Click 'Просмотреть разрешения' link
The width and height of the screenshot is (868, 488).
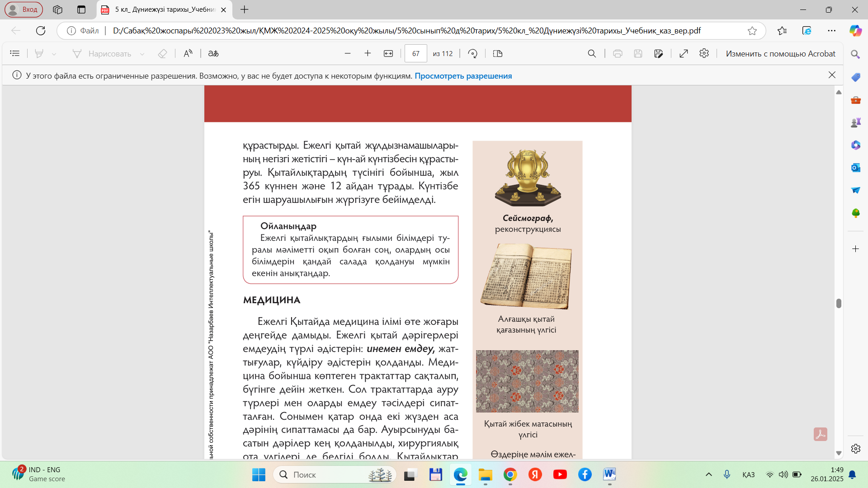[463, 76]
